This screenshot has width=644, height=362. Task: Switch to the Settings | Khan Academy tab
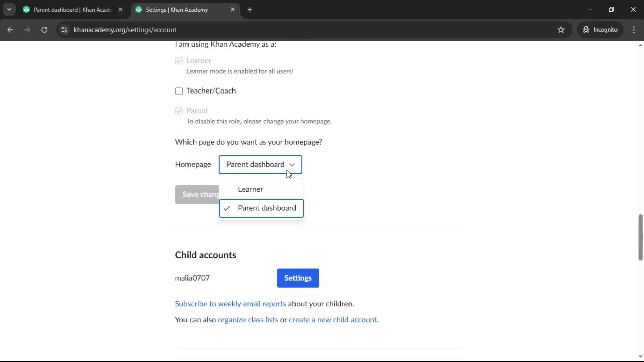pyautogui.click(x=185, y=10)
